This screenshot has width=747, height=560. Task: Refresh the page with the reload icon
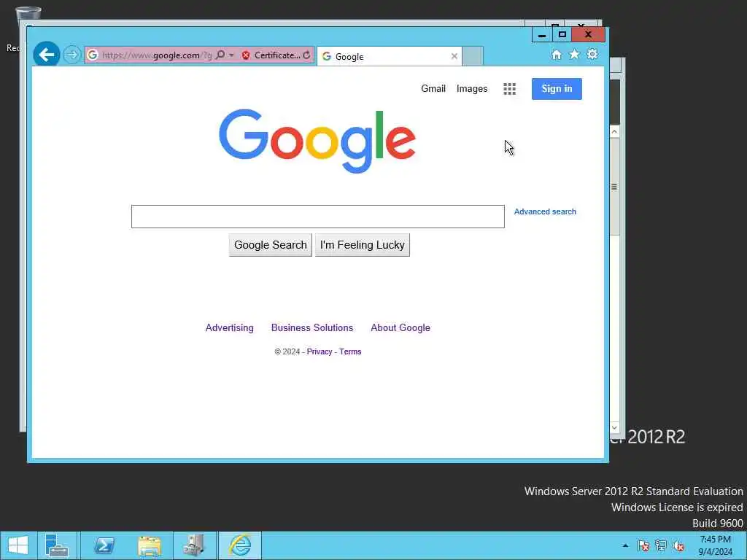pyautogui.click(x=307, y=55)
